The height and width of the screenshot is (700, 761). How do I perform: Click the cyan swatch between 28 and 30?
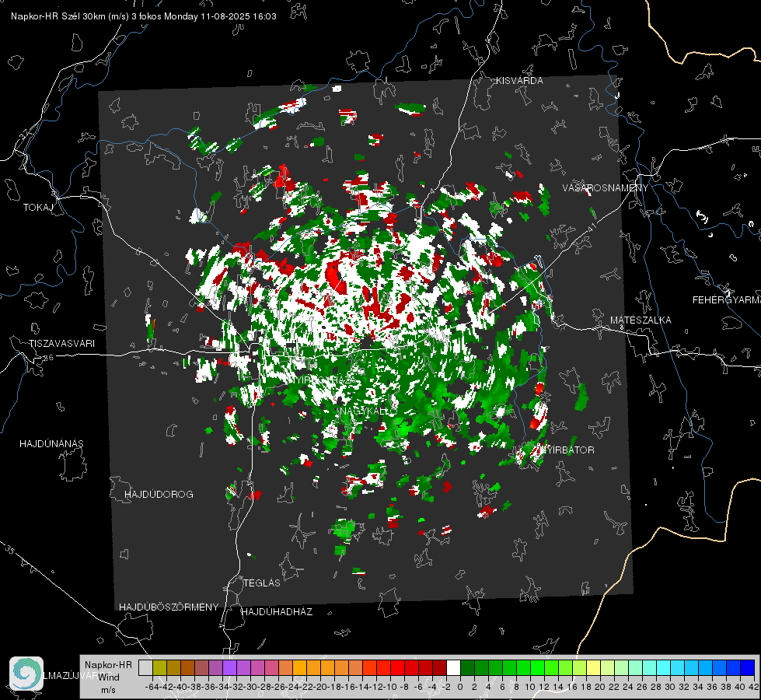point(663,667)
